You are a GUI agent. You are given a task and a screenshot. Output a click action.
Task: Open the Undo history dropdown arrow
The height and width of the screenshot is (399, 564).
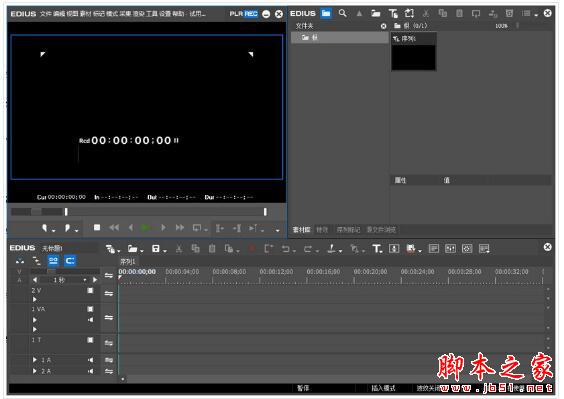295,250
